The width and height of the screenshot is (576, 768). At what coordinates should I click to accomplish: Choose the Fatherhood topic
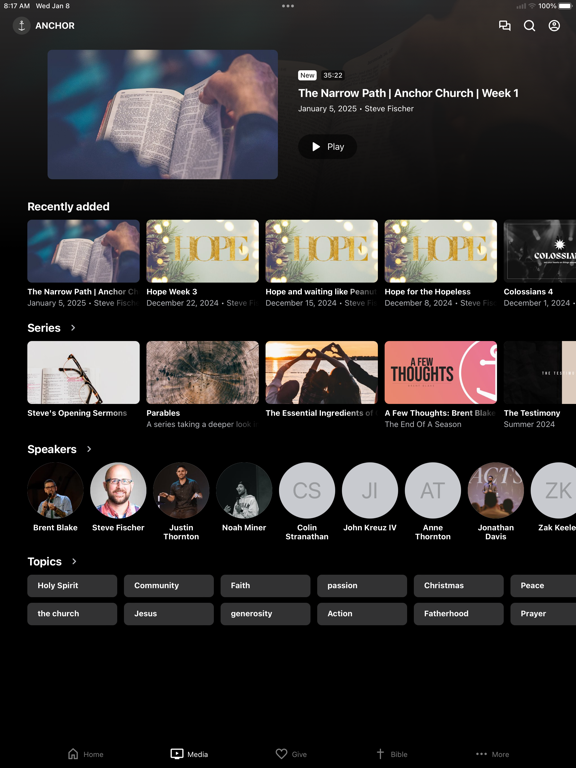click(458, 614)
